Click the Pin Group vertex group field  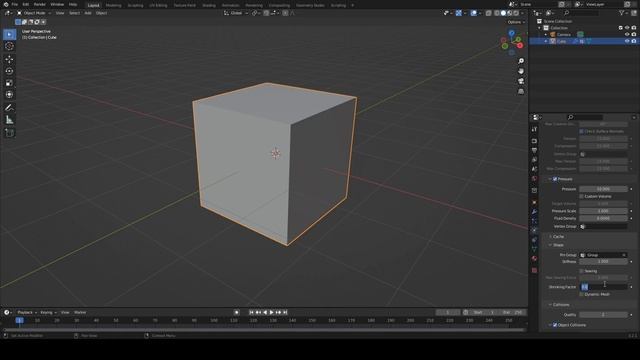point(603,255)
